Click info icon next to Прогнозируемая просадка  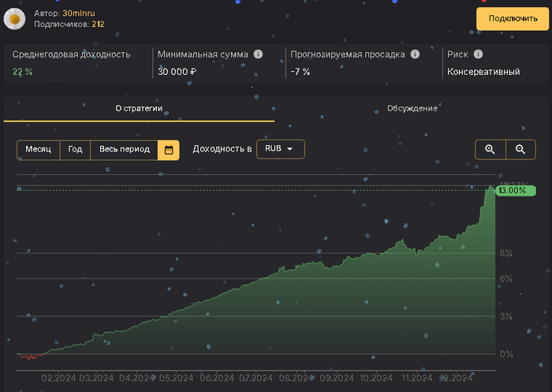[x=415, y=54]
